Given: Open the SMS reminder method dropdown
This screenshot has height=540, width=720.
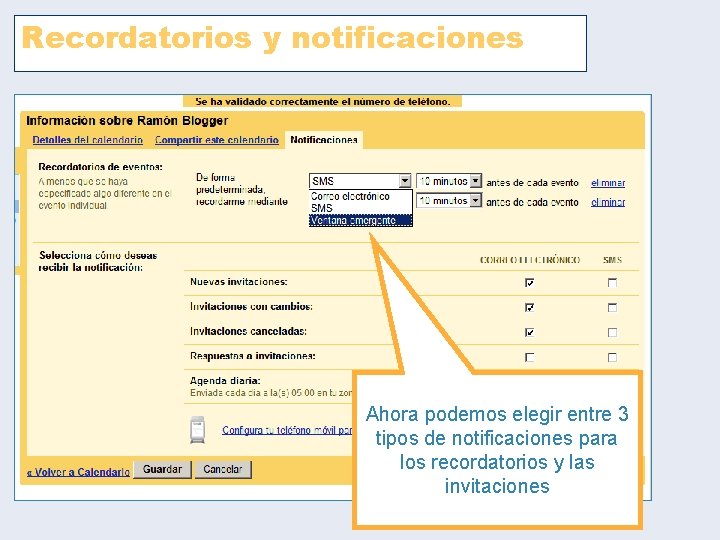Looking at the screenshot, I should tap(360, 181).
